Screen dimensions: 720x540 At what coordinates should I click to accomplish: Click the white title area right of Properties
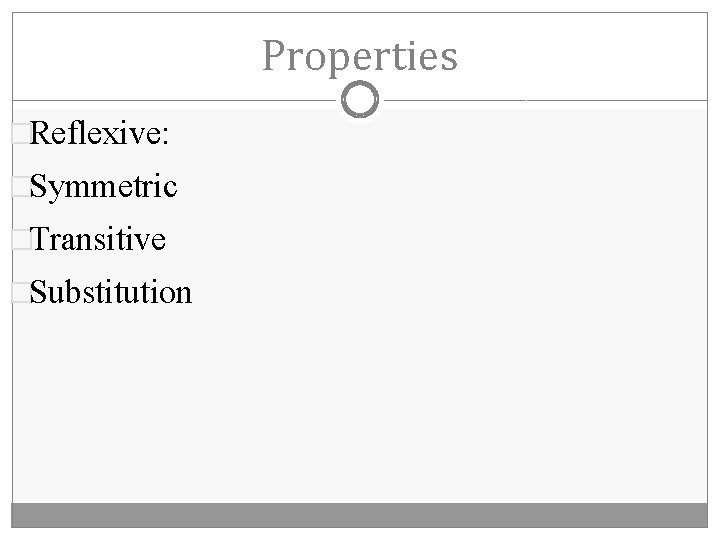click(590, 56)
